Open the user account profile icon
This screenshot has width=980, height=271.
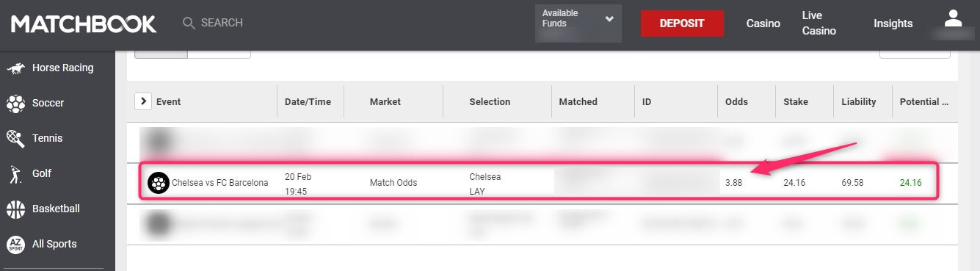tap(953, 18)
